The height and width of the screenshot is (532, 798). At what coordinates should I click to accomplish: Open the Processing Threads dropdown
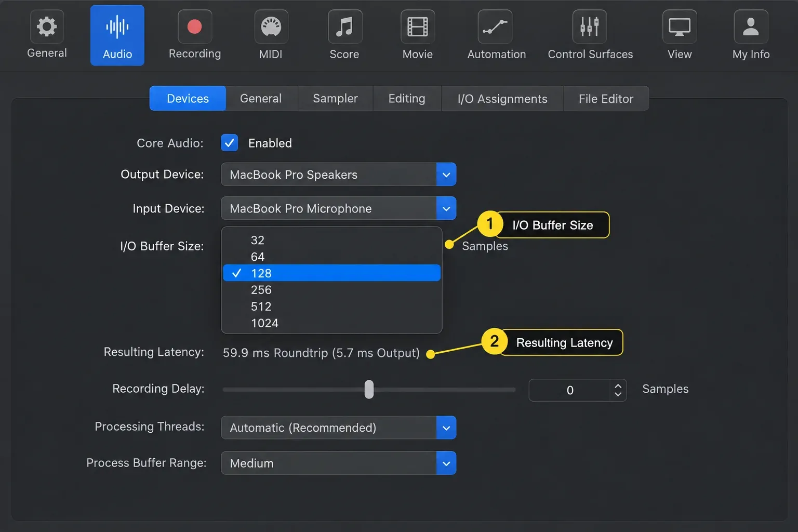click(x=339, y=428)
